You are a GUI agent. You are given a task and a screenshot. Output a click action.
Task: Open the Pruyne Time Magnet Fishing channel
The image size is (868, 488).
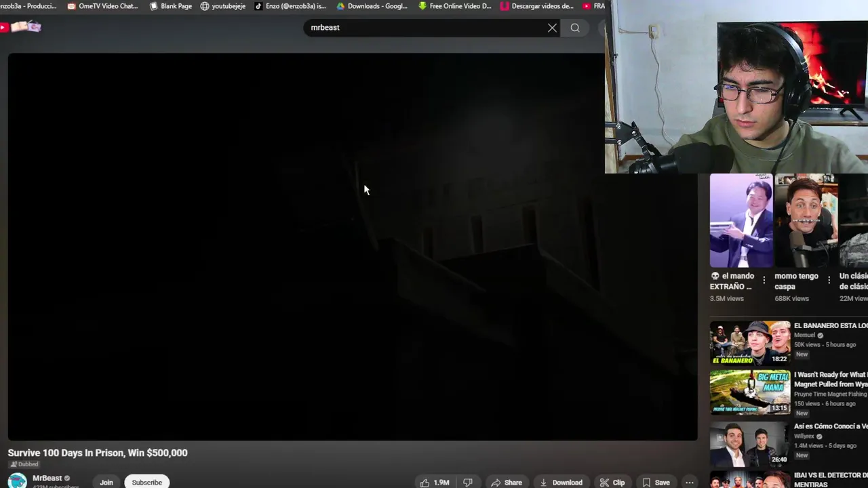(x=831, y=394)
